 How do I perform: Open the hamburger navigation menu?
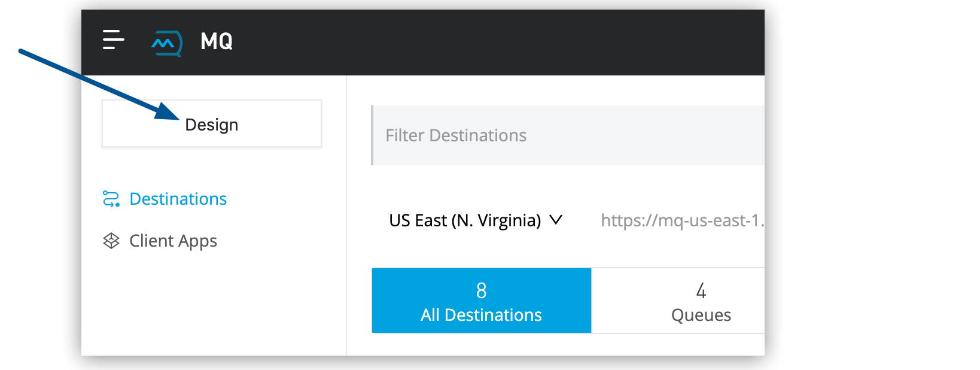tap(113, 40)
